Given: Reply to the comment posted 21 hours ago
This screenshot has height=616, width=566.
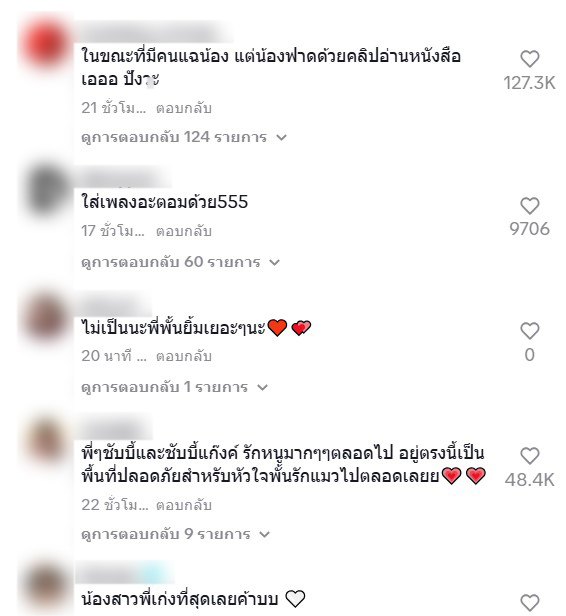Looking at the screenshot, I should point(184,108).
